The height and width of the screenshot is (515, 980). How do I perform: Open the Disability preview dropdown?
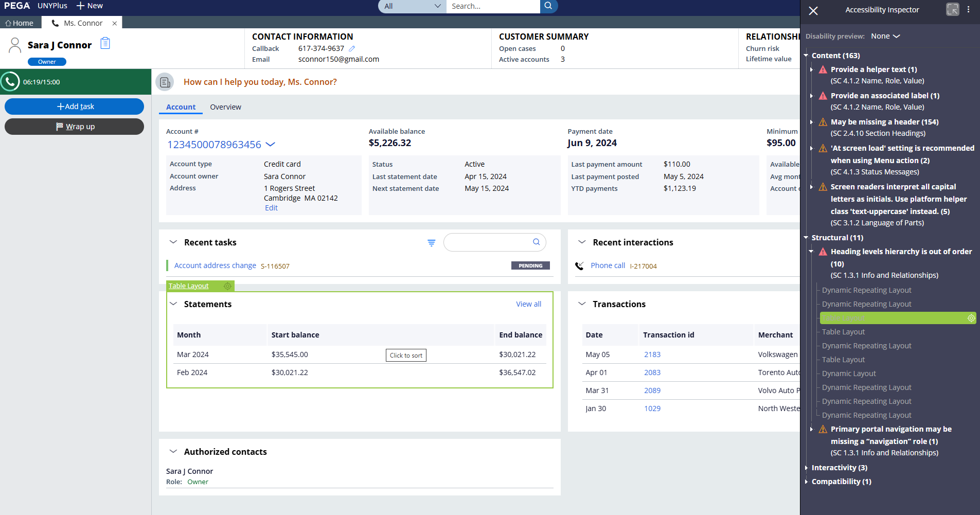pos(885,37)
